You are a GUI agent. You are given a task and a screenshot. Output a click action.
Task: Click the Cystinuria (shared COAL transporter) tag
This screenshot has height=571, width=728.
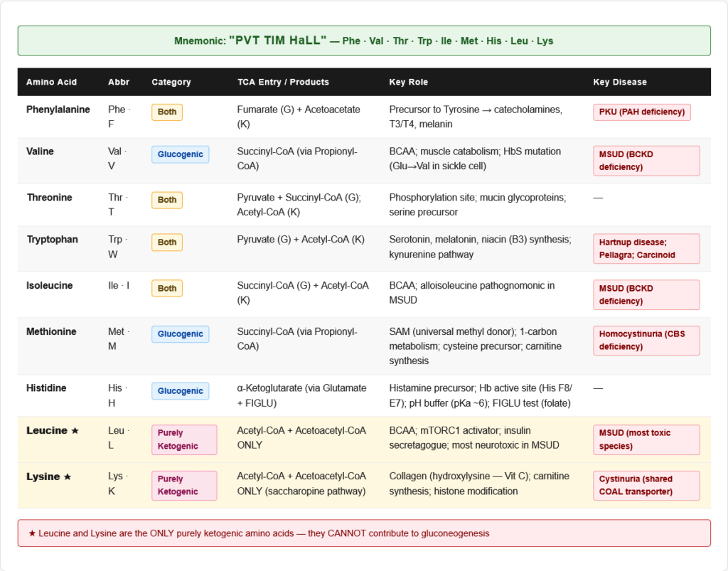pyautogui.click(x=646, y=485)
